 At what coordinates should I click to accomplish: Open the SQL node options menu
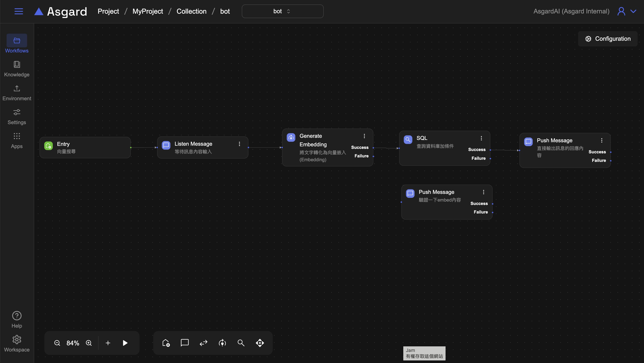(481, 138)
